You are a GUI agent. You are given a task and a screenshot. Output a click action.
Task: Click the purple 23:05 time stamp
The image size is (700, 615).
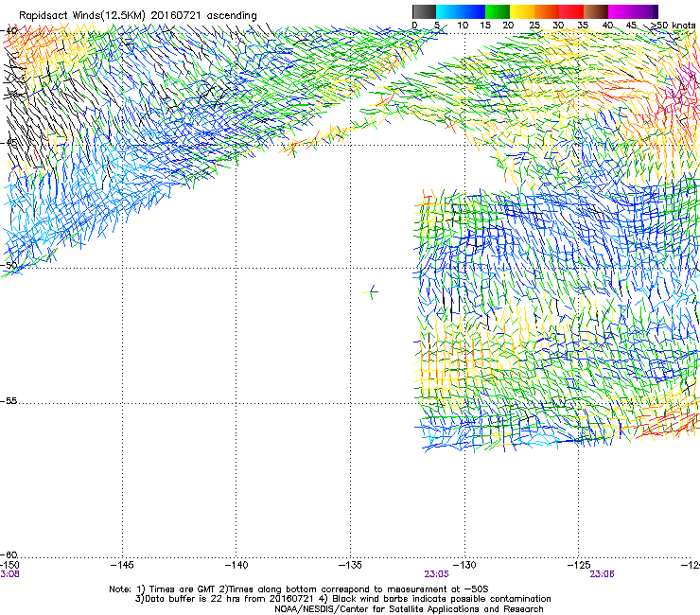click(436, 574)
